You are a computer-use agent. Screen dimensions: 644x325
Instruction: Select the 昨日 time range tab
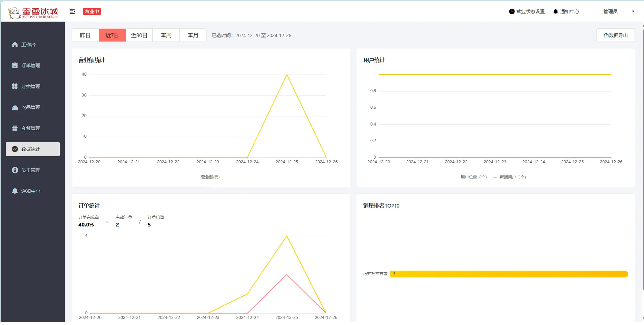(85, 35)
